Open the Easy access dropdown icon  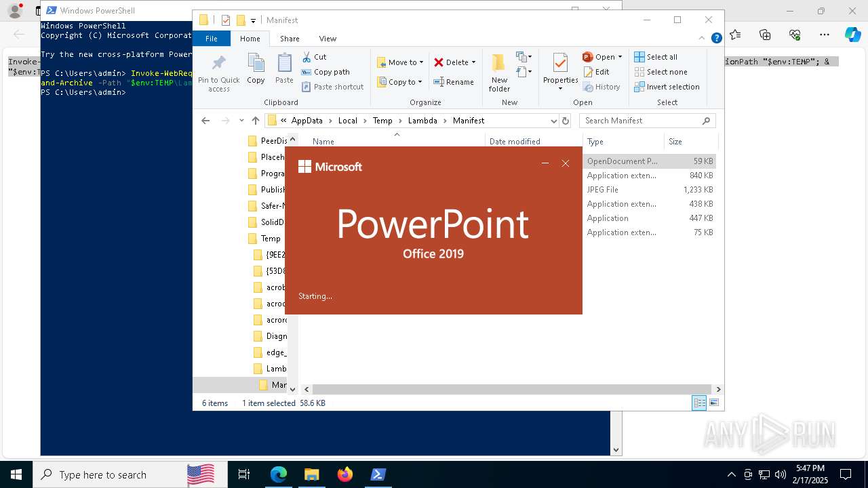click(x=524, y=72)
